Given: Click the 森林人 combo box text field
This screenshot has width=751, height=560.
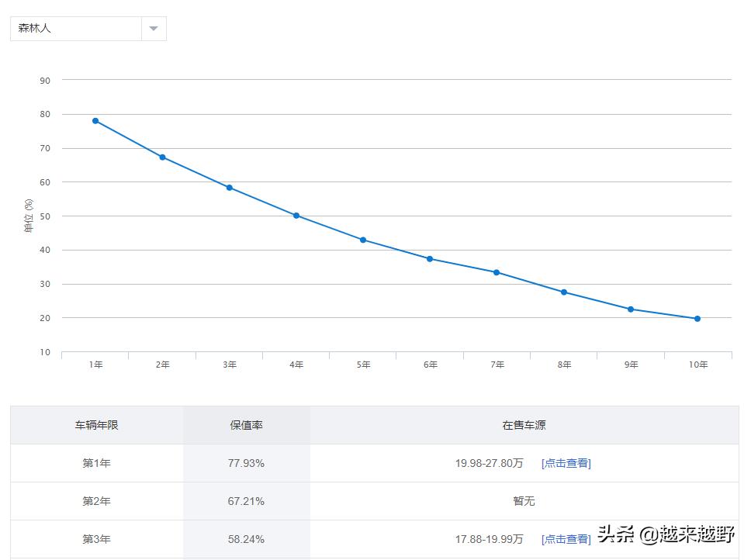Looking at the screenshot, I should [76, 29].
